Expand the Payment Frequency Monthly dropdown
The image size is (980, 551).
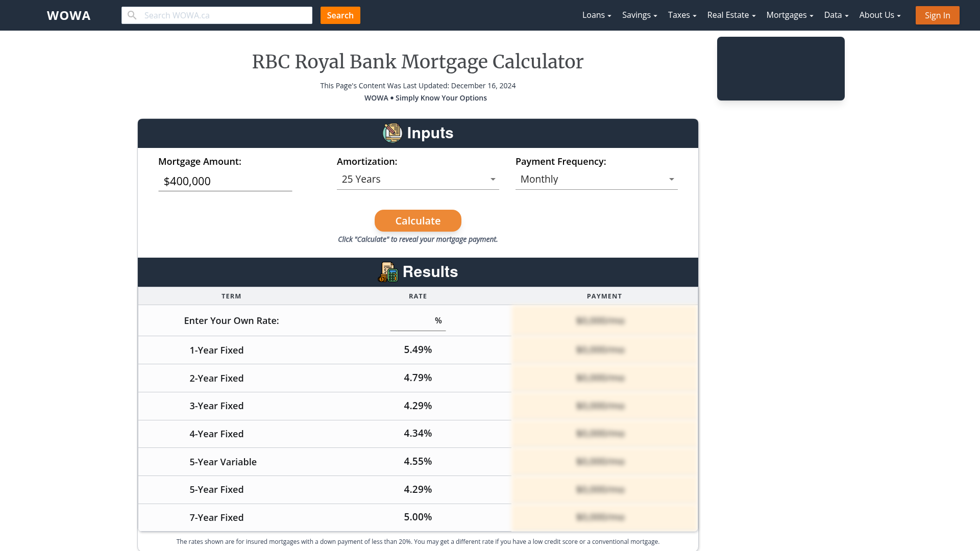pos(596,179)
